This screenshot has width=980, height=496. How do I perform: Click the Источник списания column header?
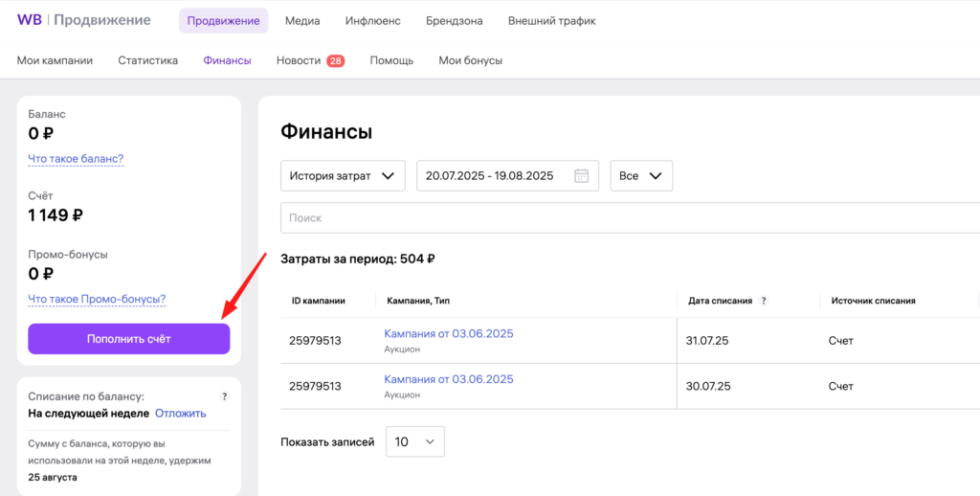(873, 301)
